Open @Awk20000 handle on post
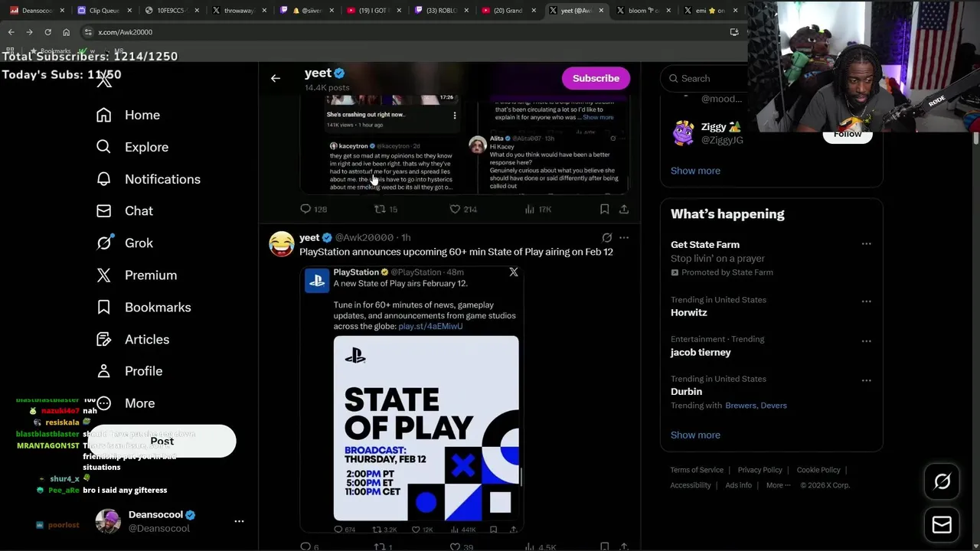 (364, 237)
